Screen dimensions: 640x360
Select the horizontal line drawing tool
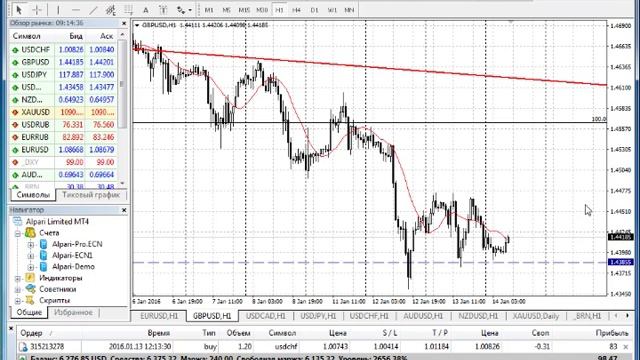[76, 9]
